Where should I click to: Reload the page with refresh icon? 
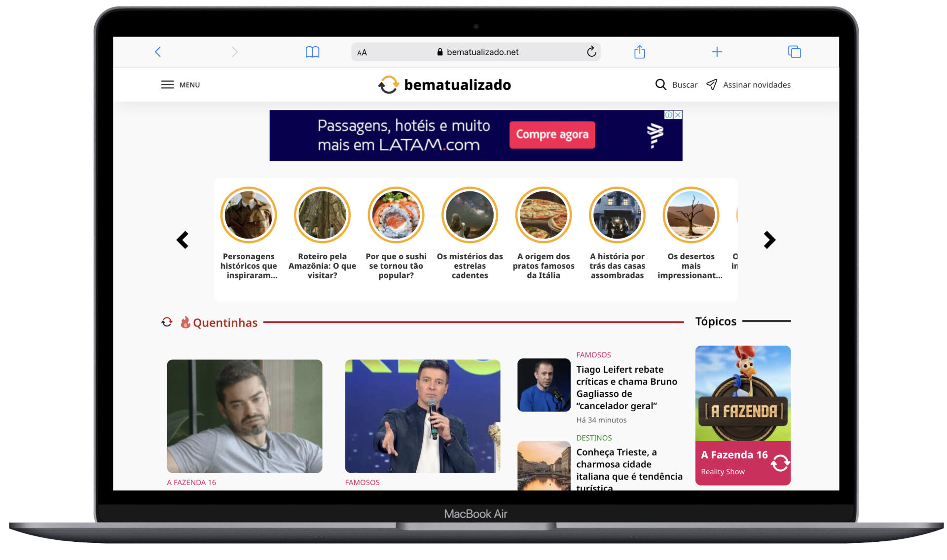click(x=591, y=52)
